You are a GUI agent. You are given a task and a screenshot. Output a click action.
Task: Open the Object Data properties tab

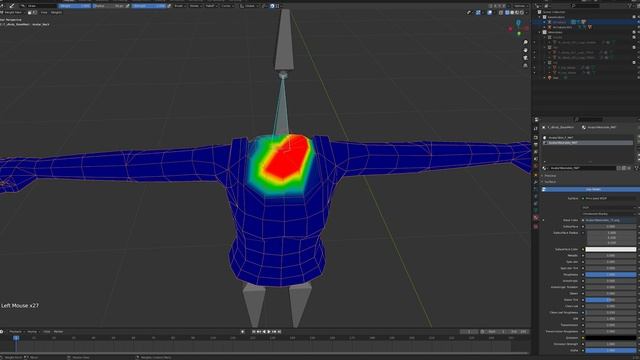tap(536, 210)
